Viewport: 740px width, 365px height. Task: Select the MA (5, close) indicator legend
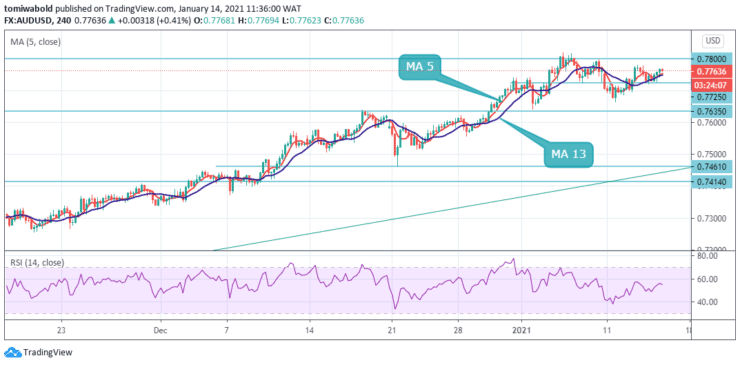(x=36, y=42)
